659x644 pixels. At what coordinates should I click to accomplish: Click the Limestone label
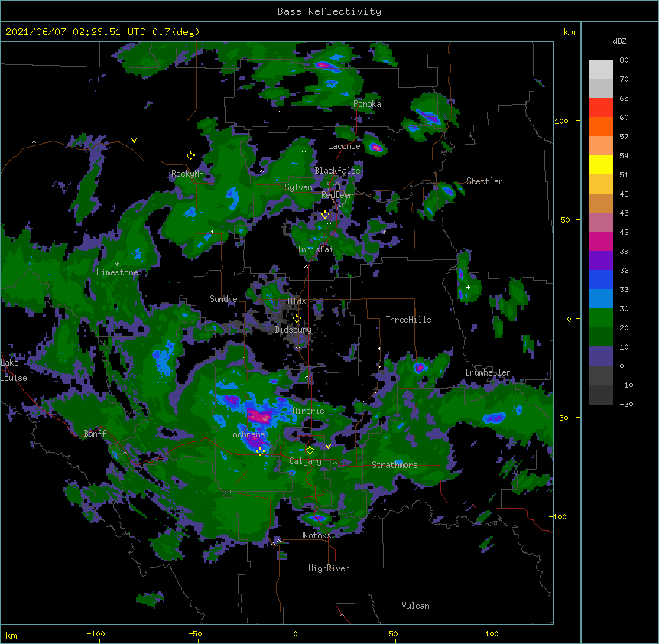pos(117,272)
